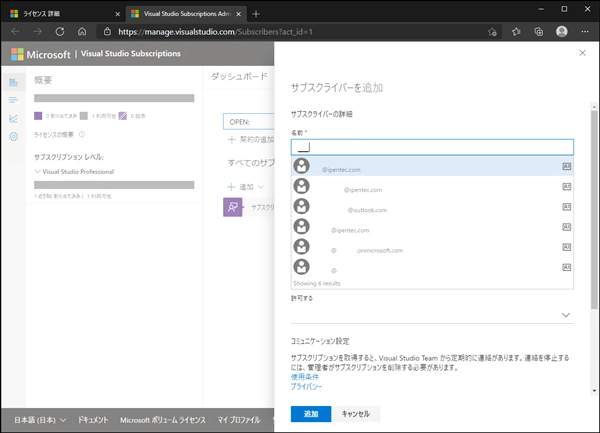Click info icon beside ライセンスの概要

[82, 134]
